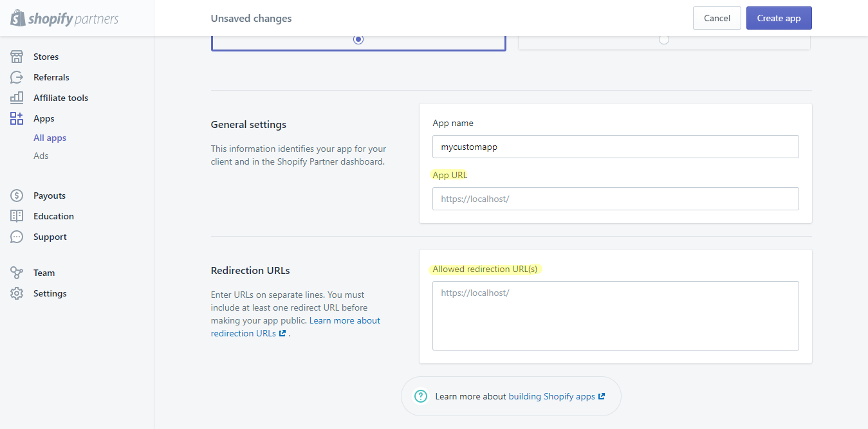Open Affiliate tools in the sidebar
This screenshot has height=429, width=868.
61,98
